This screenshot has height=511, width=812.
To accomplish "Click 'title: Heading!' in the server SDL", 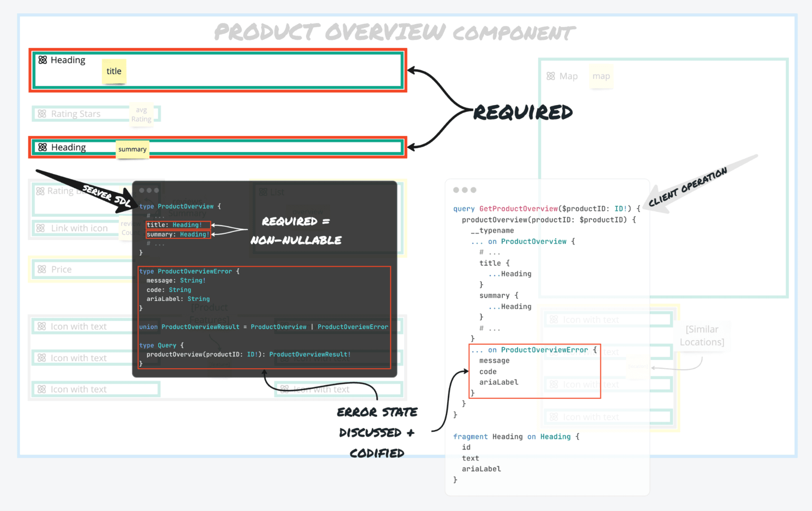I will (x=174, y=225).
